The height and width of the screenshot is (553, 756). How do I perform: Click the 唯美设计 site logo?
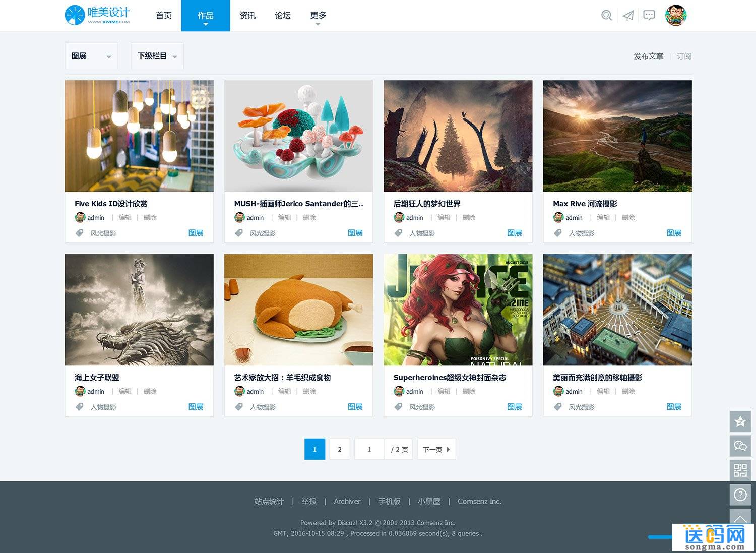pos(98,15)
